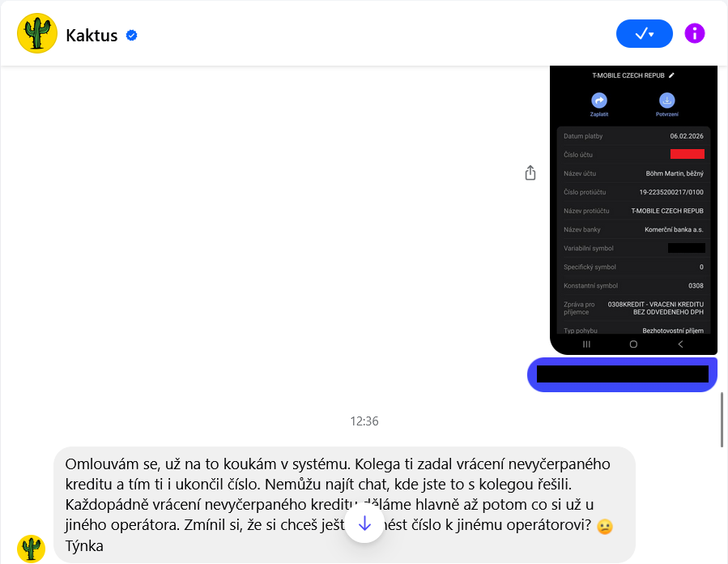This screenshot has height=564, width=728.
Task: Open the blue checkmark mark-as-done dropdown
Action: pyautogui.click(x=645, y=33)
